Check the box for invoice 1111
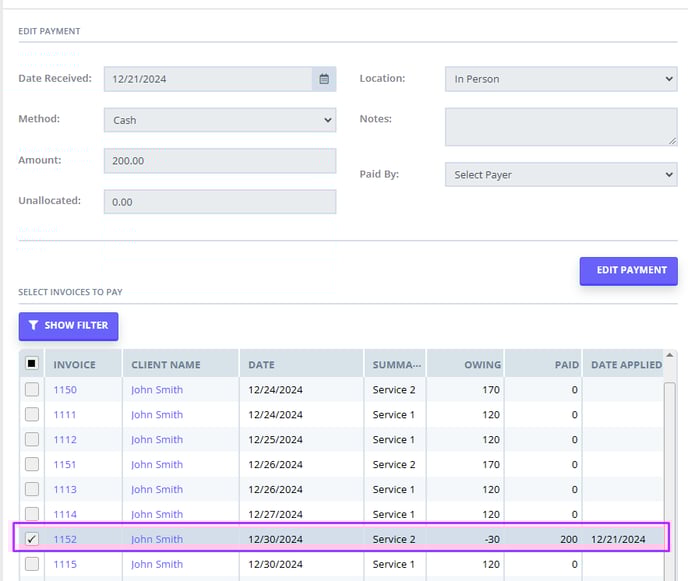 click(32, 414)
